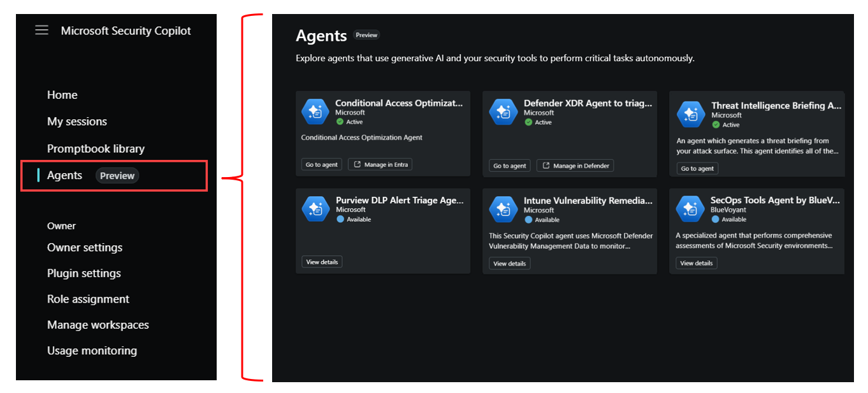Click the Manage in Entra button
The width and height of the screenshot is (868, 393).
point(380,164)
